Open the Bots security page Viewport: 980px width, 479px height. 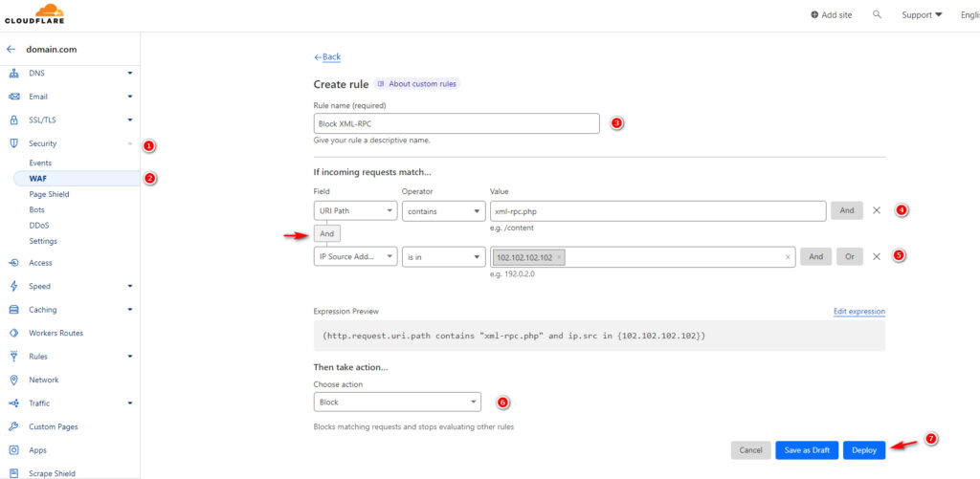pyautogui.click(x=37, y=209)
